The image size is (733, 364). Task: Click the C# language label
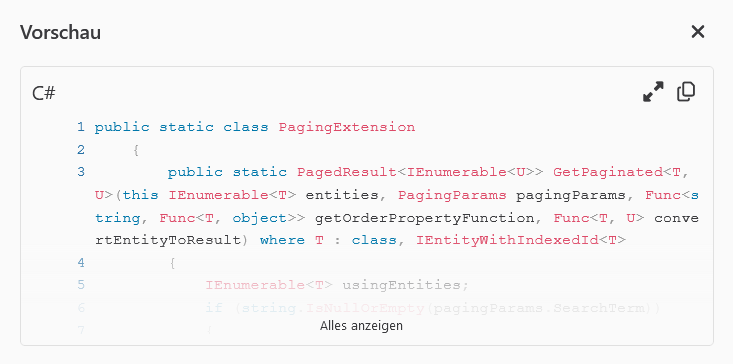click(44, 93)
